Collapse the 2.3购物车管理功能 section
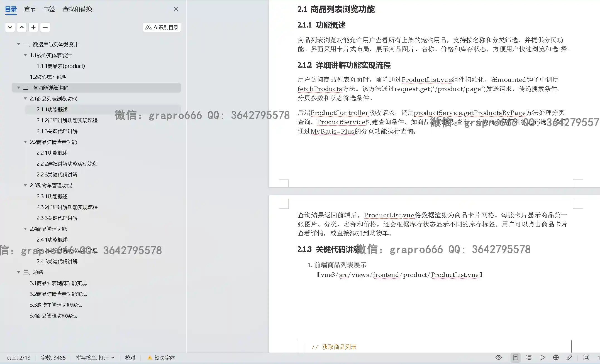This screenshot has width=600, height=364. pyautogui.click(x=25, y=185)
